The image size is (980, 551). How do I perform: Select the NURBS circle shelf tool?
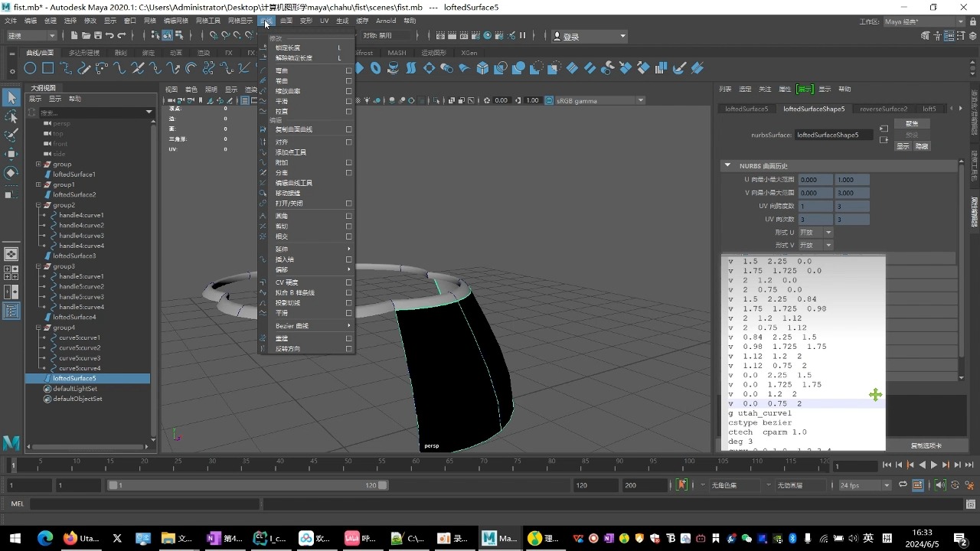point(30,68)
